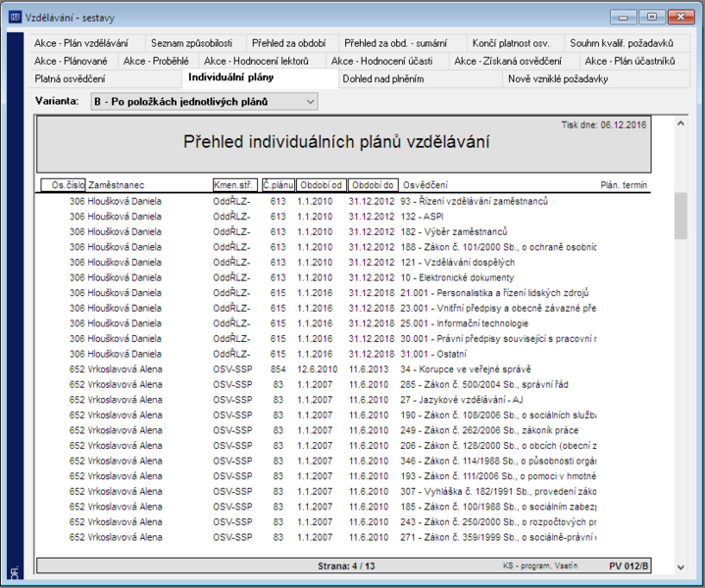This screenshot has height=588, width=705.
Task: Click the Zaměstnanec column header
Action: 116,185
